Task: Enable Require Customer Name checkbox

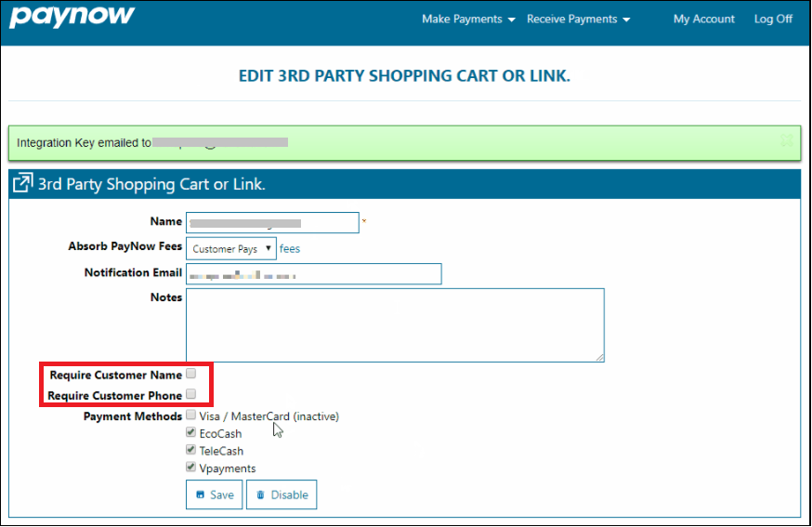Action: pos(191,373)
